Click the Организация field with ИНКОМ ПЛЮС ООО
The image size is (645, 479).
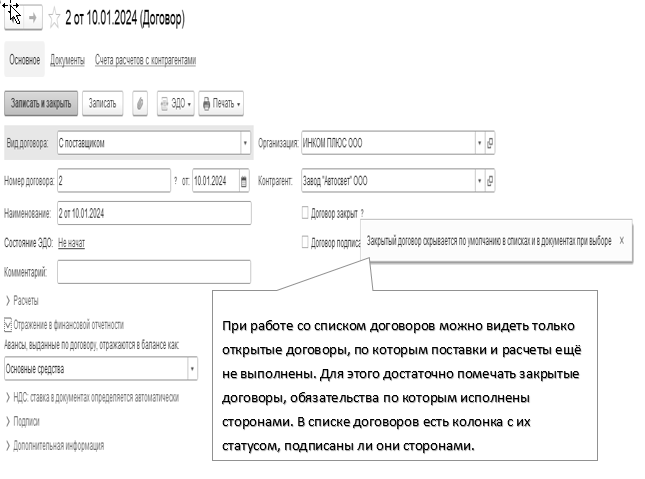point(388,143)
